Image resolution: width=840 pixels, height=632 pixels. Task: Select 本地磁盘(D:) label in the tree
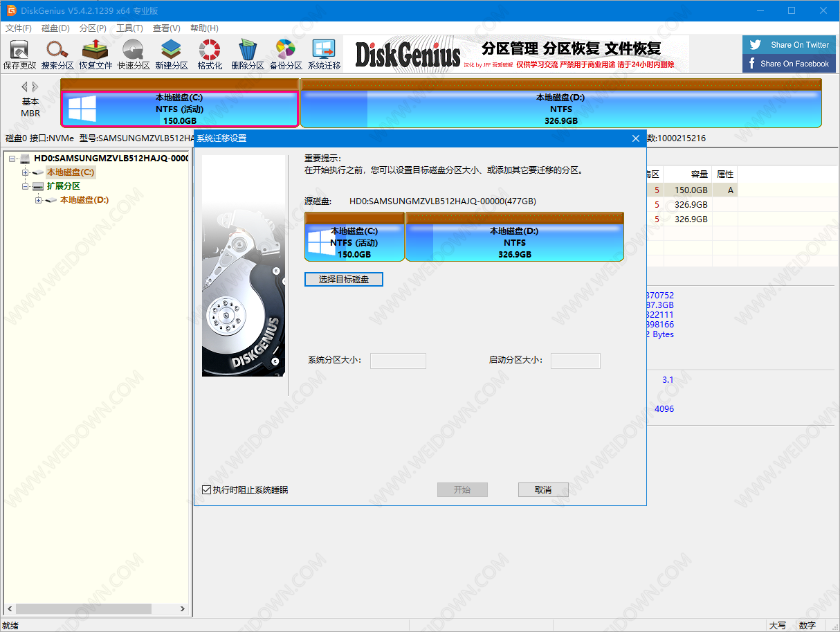[x=84, y=200]
